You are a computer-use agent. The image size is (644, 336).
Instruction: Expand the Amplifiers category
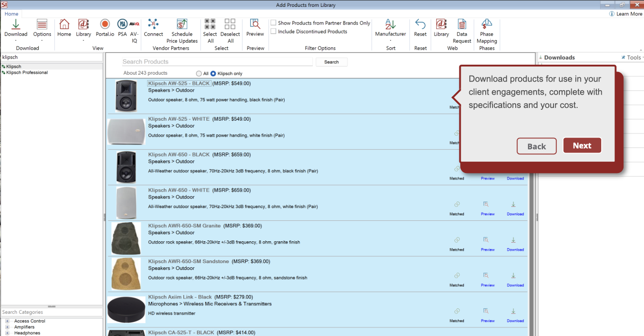(7, 327)
